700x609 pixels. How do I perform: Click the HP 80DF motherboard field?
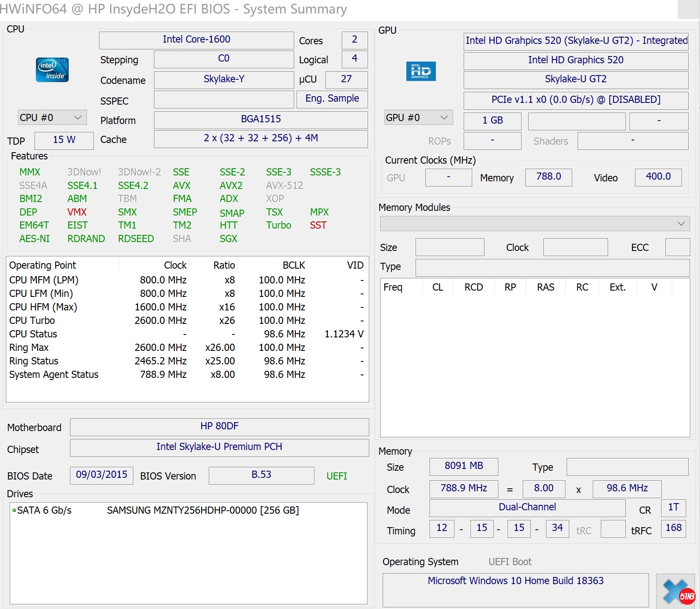[219, 426]
